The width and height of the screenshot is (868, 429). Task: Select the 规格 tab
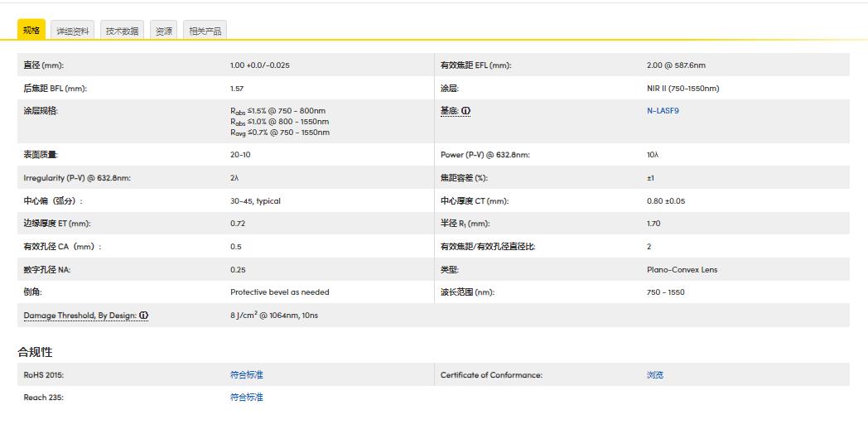pyautogui.click(x=31, y=31)
